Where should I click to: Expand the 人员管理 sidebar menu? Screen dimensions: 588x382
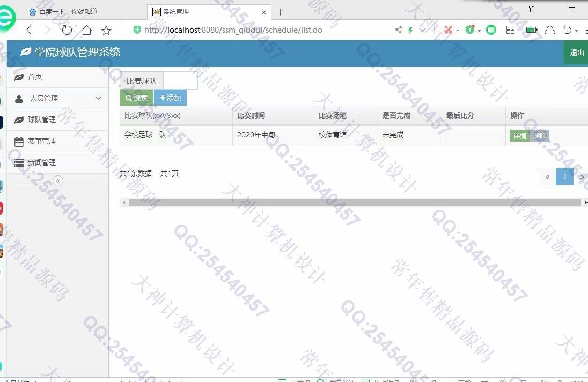(x=58, y=99)
